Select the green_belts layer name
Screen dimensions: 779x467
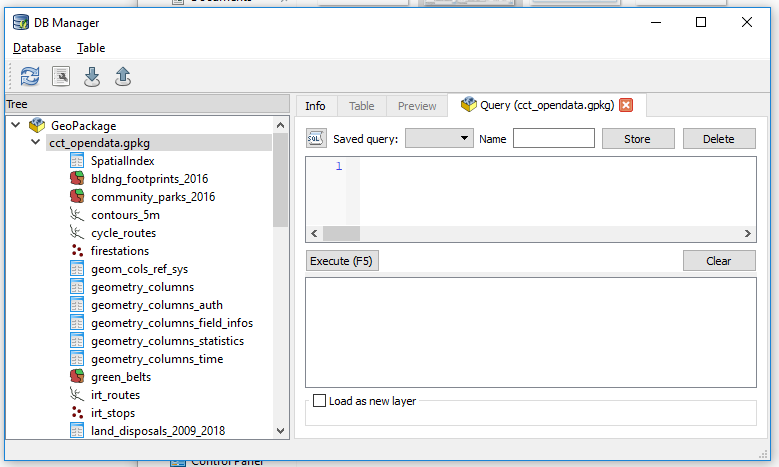click(121, 377)
